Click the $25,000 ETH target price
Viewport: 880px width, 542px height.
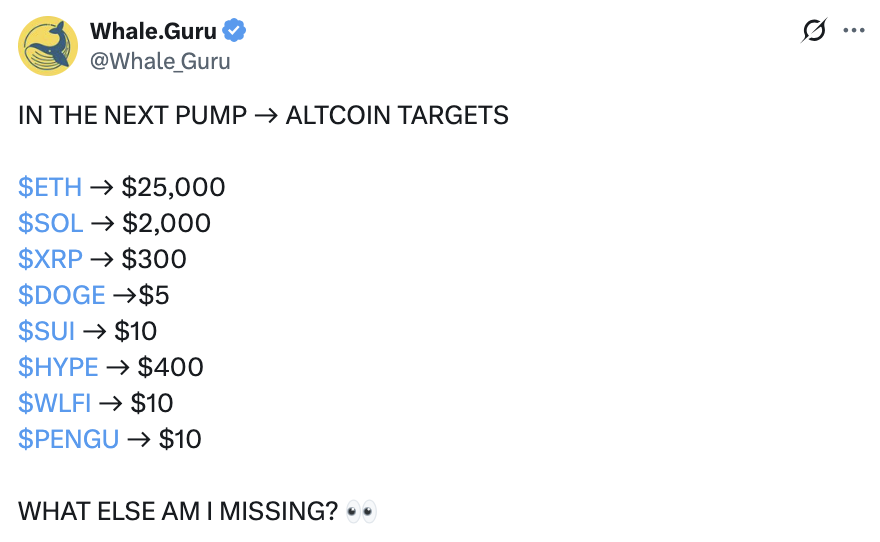pos(173,187)
